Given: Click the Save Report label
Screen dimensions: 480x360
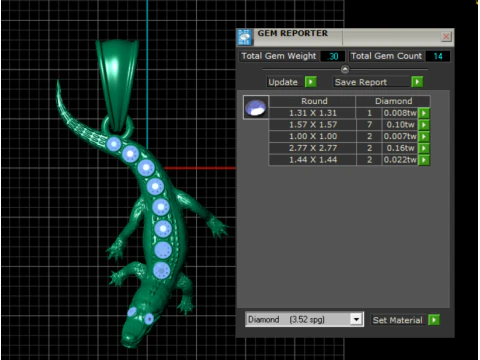Looking at the screenshot, I should (361, 82).
